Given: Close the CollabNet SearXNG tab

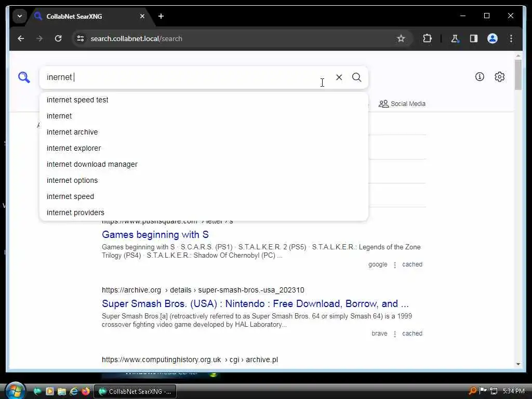Looking at the screenshot, I should click(142, 16).
